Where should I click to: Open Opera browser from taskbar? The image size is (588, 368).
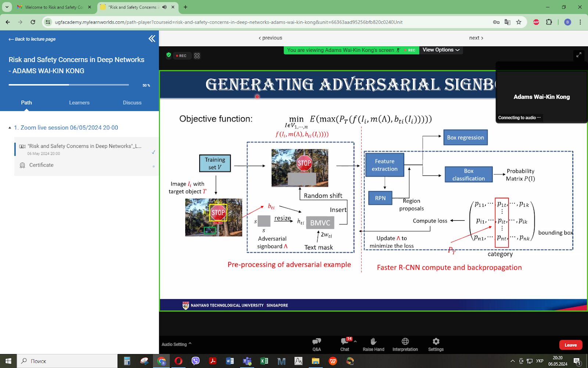[x=178, y=361]
